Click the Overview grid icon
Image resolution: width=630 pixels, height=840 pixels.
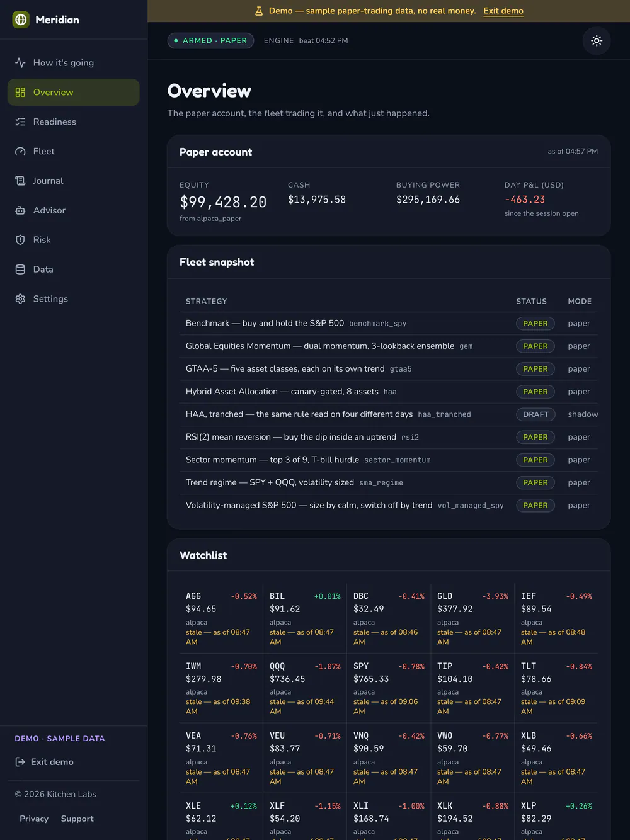20,93
